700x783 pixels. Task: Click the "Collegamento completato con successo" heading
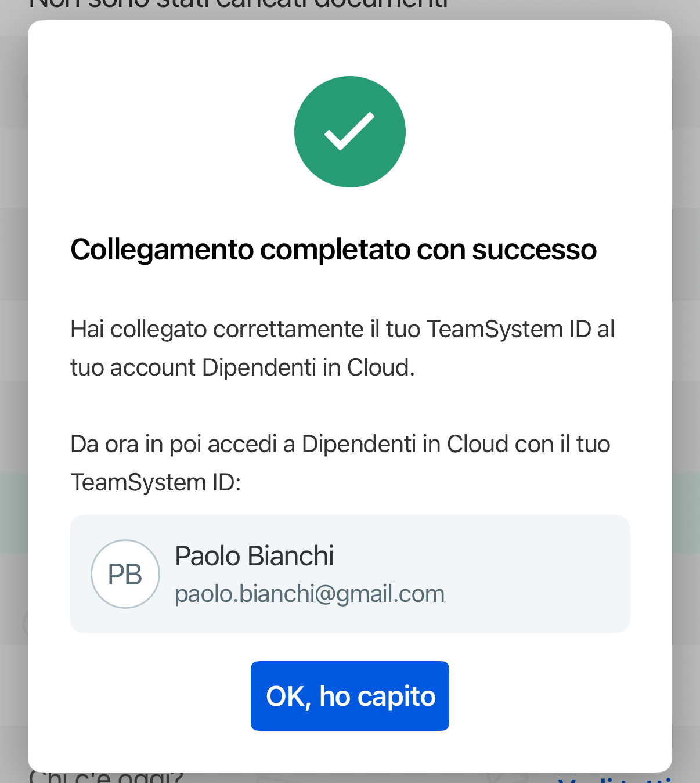pyautogui.click(x=333, y=250)
